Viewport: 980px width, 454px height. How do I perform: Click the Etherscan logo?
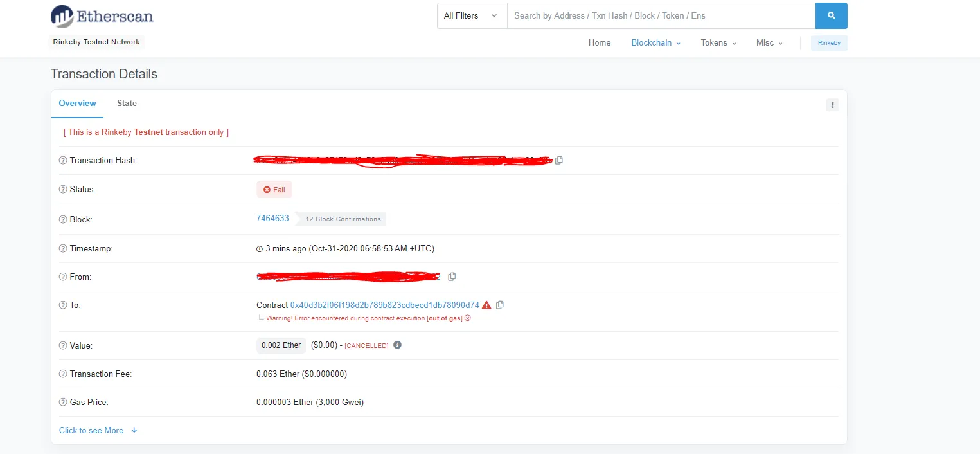click(102, 15)
